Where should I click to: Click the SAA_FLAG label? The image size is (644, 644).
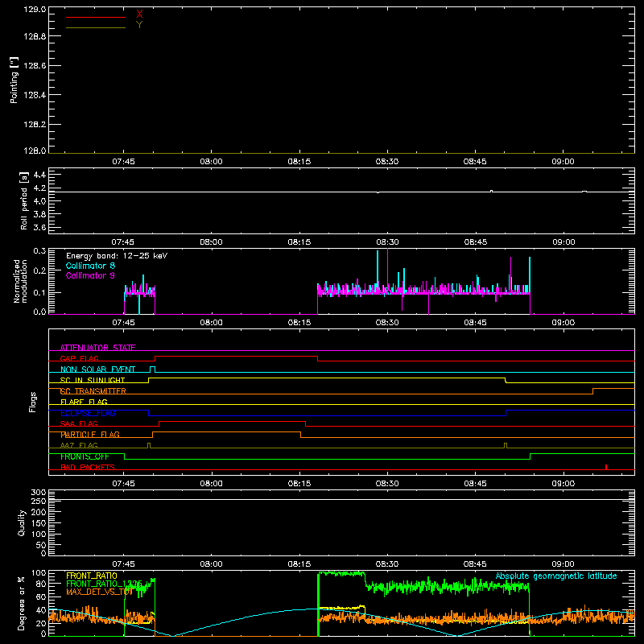pyautogui.click(x=79, y=423)
